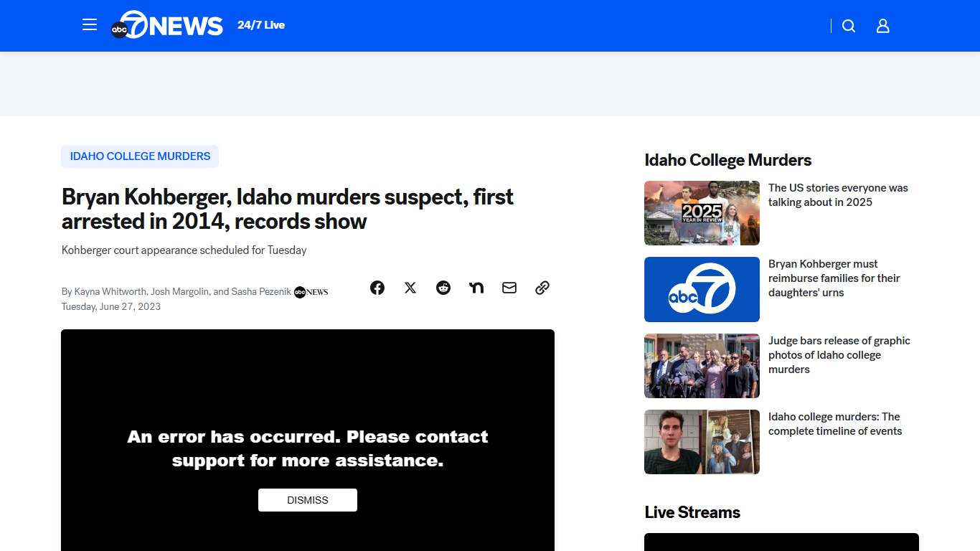Click the IDAHO COLLEGE MURDERS topic tag
The height and width of the screenshot is (551, 980).
click(139, 156)
